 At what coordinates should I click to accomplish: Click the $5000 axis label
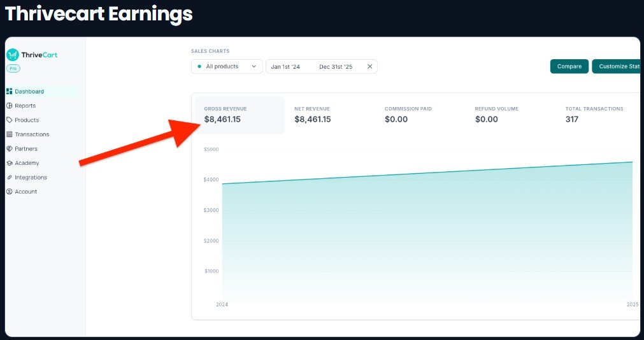(211, 150)
